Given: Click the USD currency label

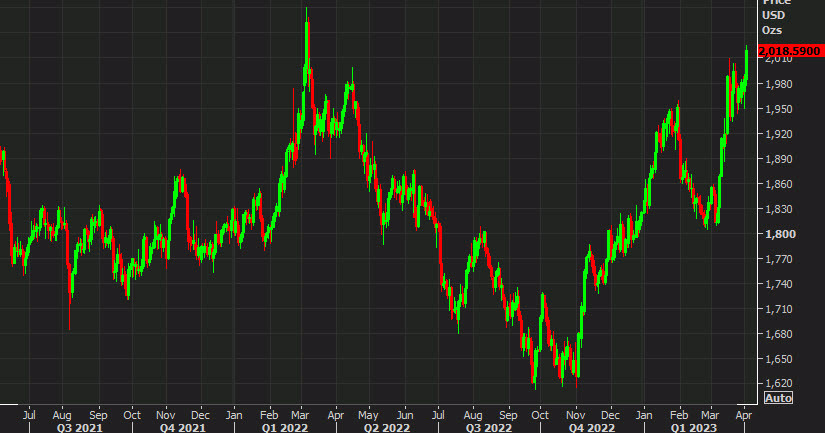Looking at the screenshot, I should click(773, 15).
